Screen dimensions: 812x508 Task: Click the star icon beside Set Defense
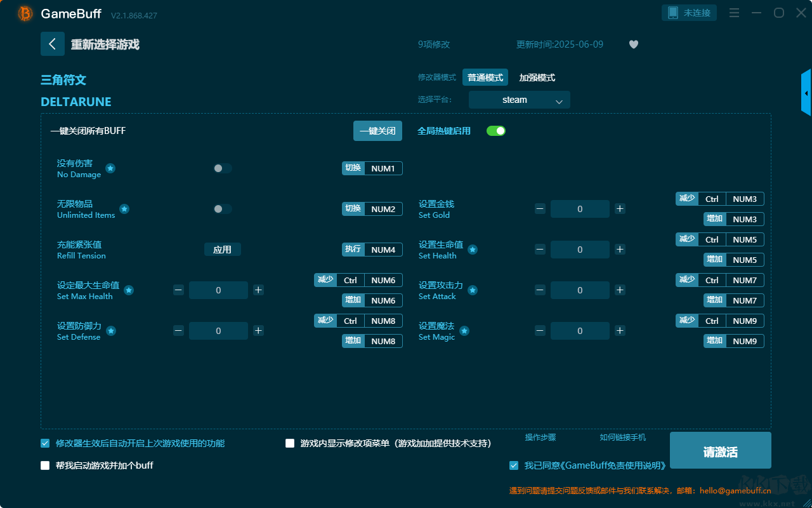pyautogui.click(x=111, y=331)
